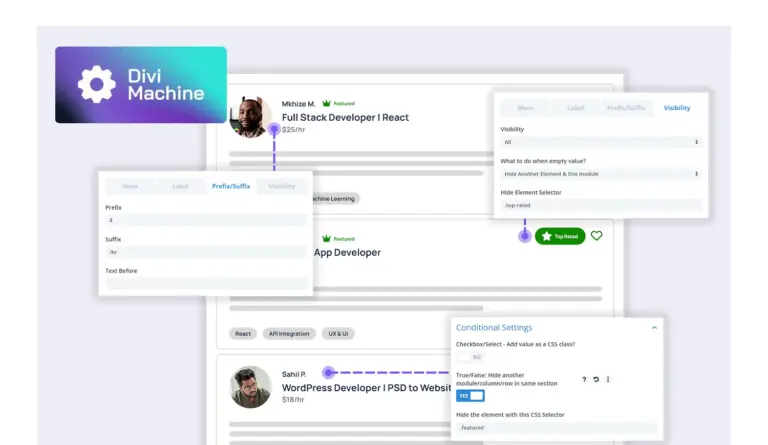Click the crown icon beside Mkhize M.
This screenshot has width=768, height=445.
[326, 103]
